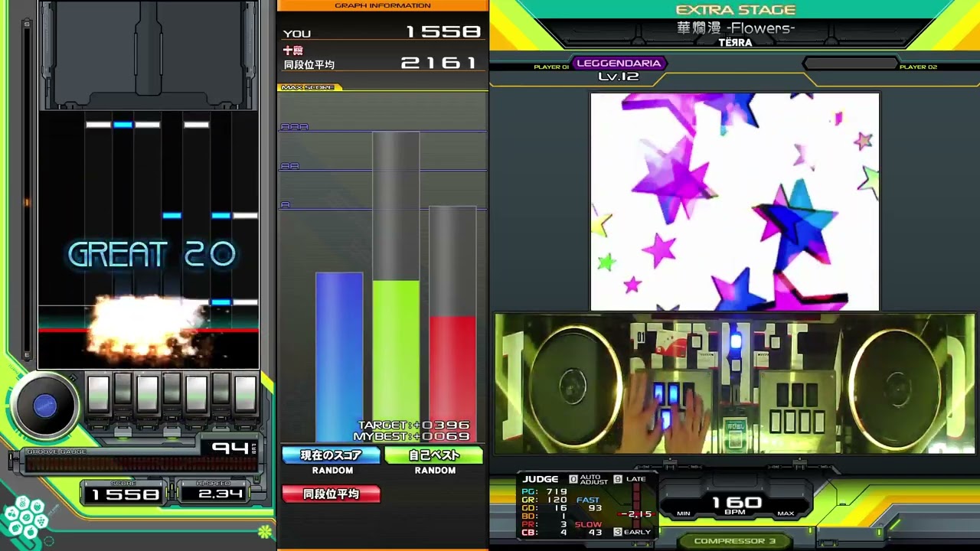Click RANDOM under 現在のスコア

[332, 471]
